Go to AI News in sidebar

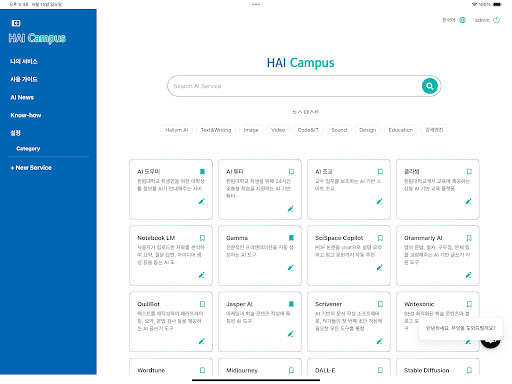22,97
